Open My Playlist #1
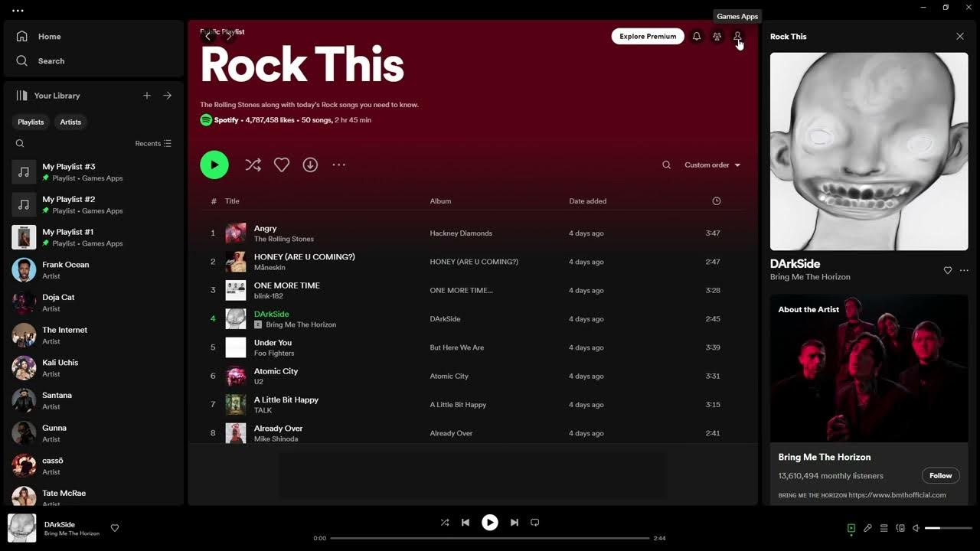This screenshot has width=980, height=551. [93, 237]
